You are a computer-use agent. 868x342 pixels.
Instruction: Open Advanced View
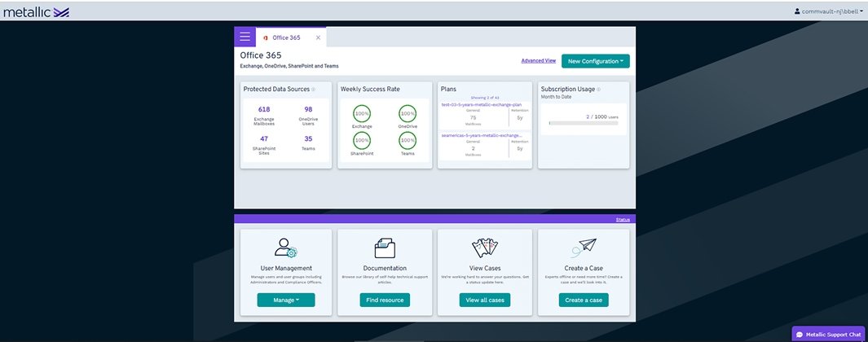(538, 61)
